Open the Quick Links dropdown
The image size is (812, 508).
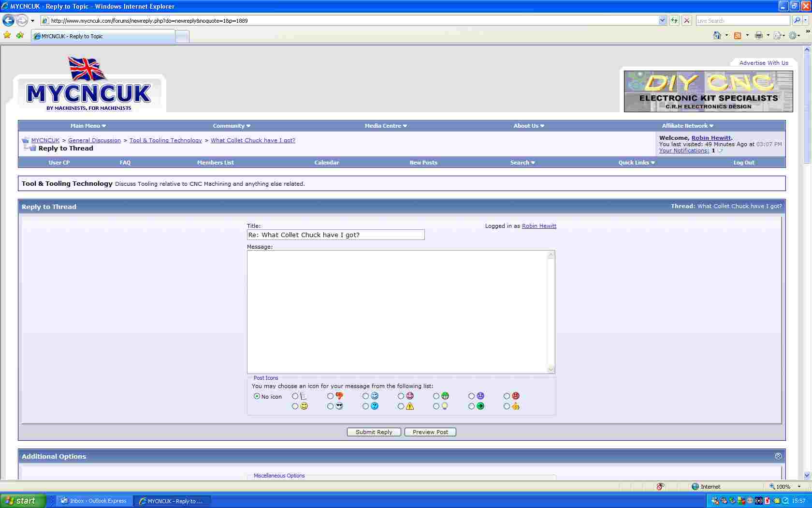tap(637, 163)
